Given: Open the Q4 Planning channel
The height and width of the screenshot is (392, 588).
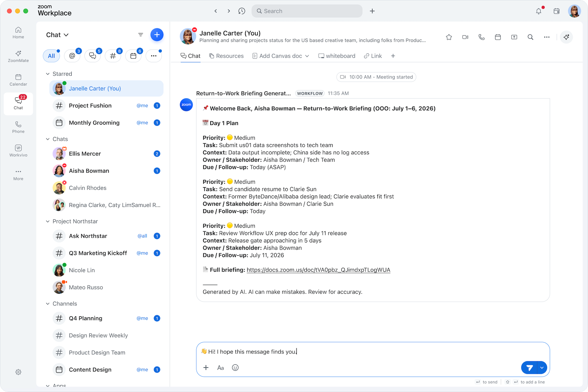Looking at the screenshot, I should pos(107,318).
